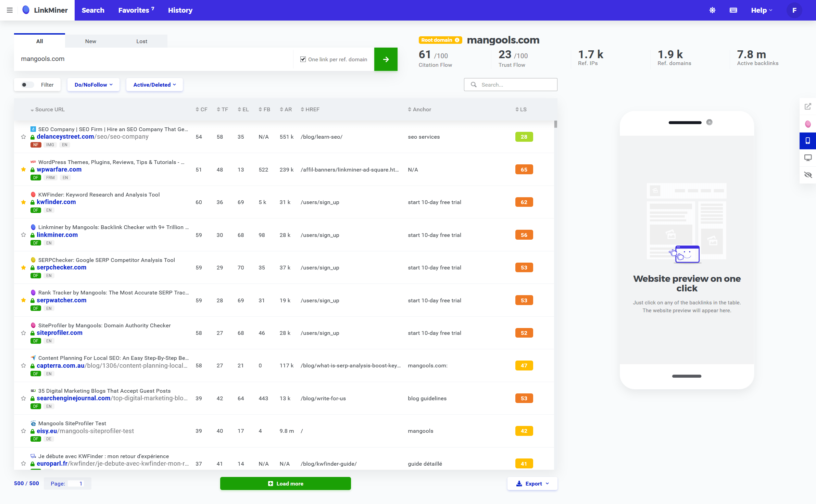Image resolution: width=816 pixels, height=504 pixels.
Task: Open the History page
Action: click(x=180, y=10)
